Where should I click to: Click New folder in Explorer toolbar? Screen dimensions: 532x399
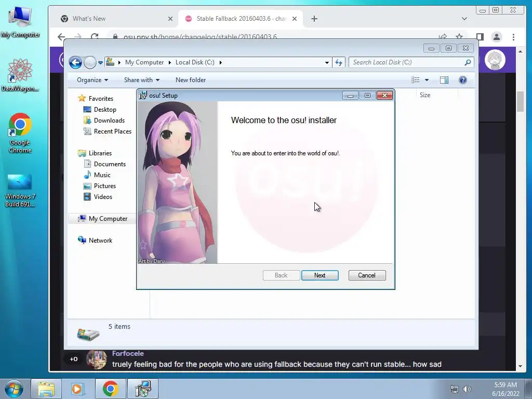pyautogui.click(x=190, y=80)
